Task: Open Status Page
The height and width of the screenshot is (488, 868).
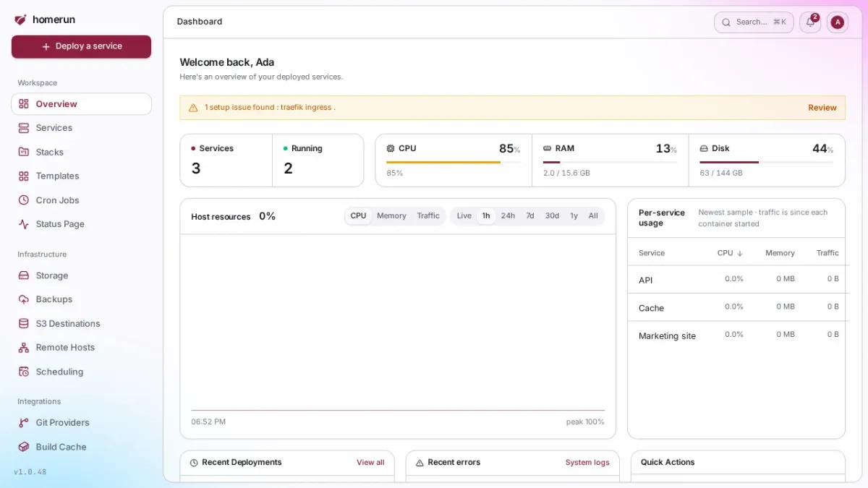Action: click(x=81, y=224)
